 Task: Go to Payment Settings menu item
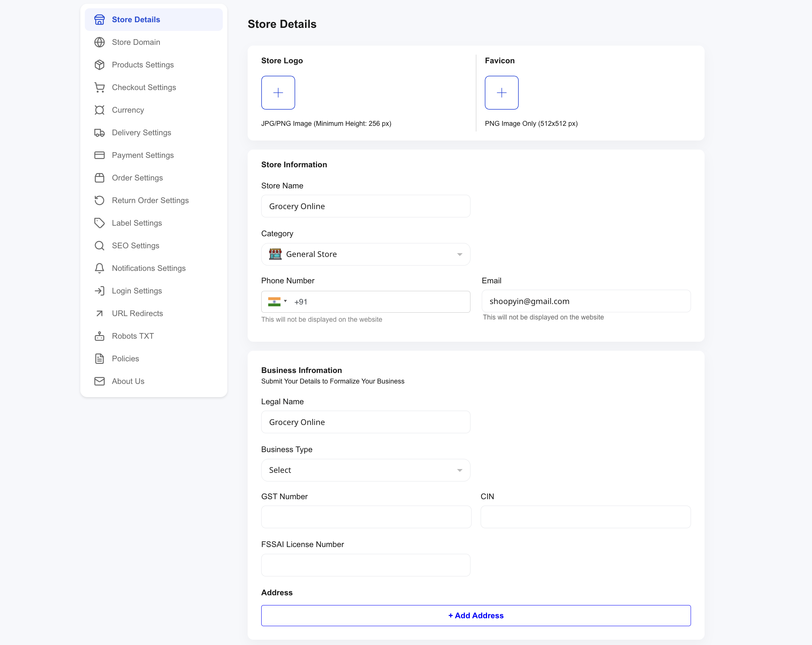[142, 155]
